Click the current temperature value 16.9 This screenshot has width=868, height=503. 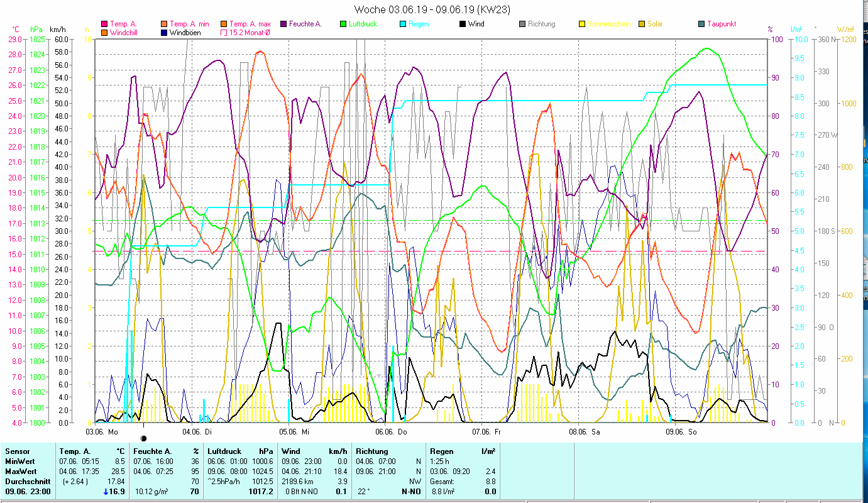pos(118,492)
